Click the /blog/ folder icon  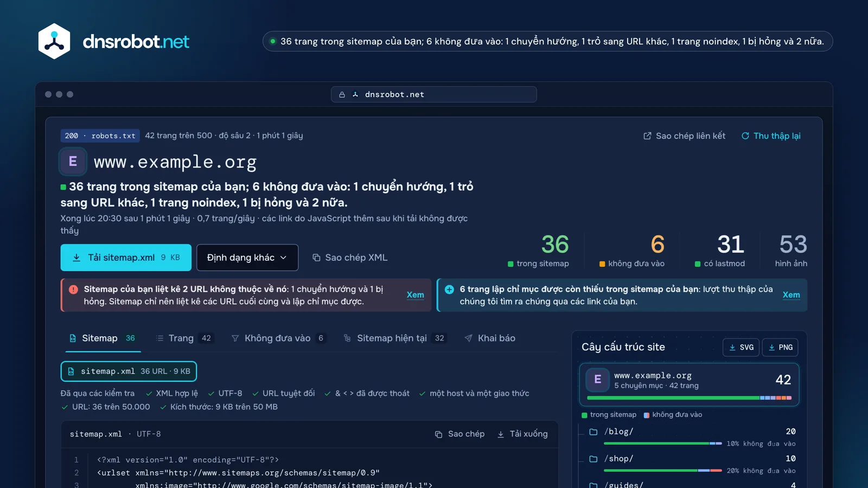[x=593, y=432]
